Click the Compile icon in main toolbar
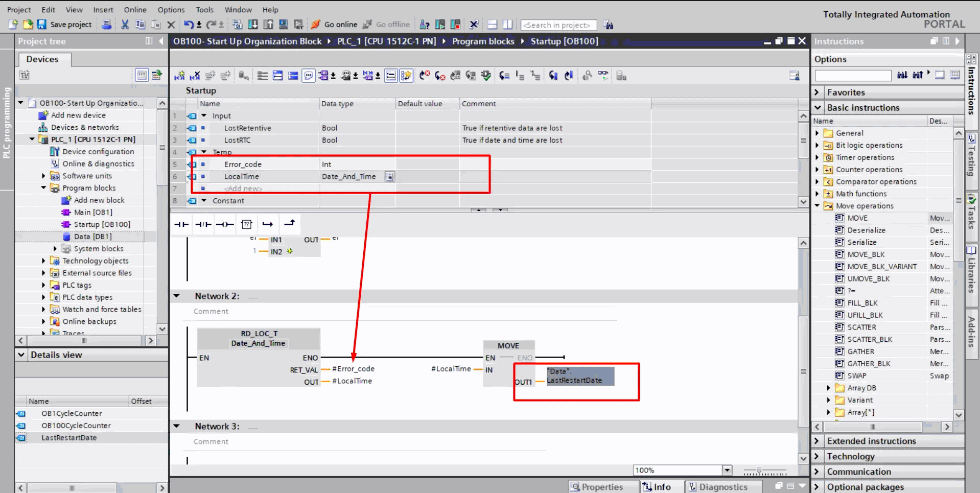This screenshot has width=980, height=493. point(238,25)
